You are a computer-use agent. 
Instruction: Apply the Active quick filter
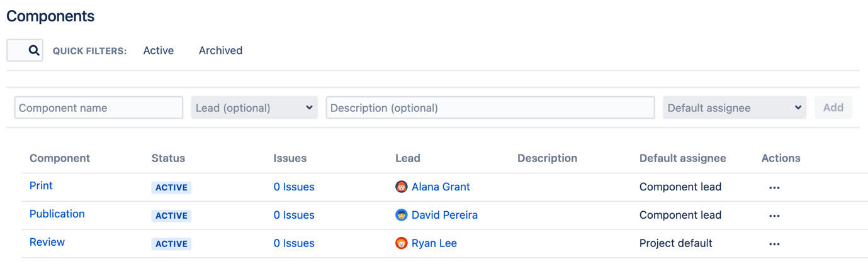tap(158, 50)
